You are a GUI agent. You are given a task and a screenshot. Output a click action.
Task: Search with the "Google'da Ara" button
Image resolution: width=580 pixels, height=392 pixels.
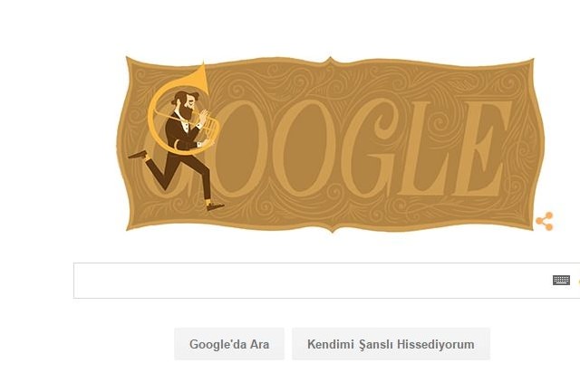tap(229, 344)
